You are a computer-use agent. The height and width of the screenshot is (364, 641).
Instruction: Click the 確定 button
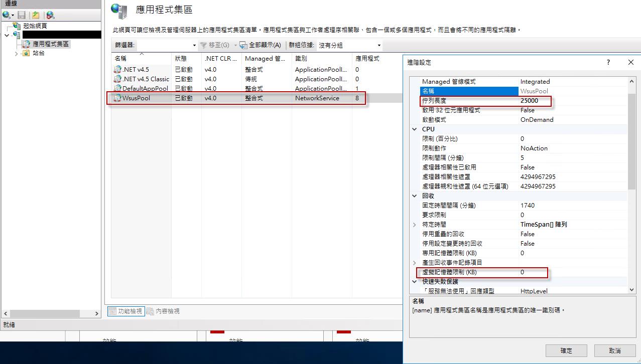566,350
